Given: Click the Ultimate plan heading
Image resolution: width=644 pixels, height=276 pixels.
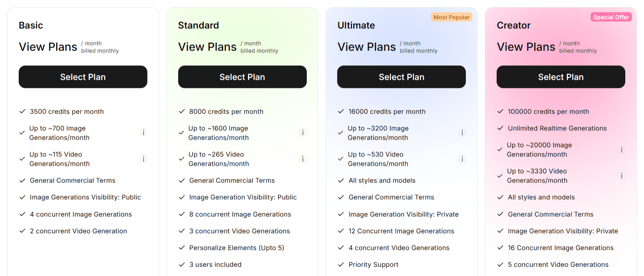Looking at the screenshot, I should point(356,25).
